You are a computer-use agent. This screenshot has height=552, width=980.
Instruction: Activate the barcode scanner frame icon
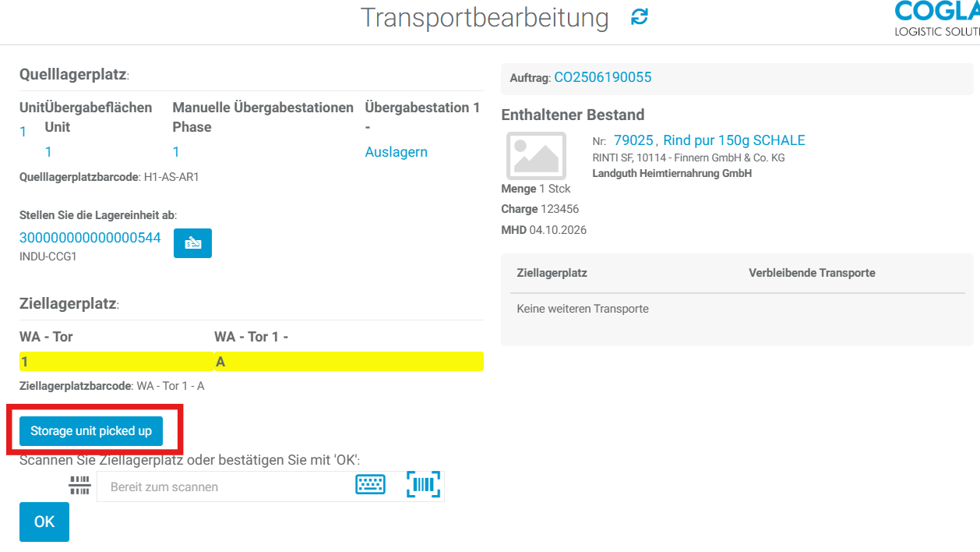[x=423, y=484]
